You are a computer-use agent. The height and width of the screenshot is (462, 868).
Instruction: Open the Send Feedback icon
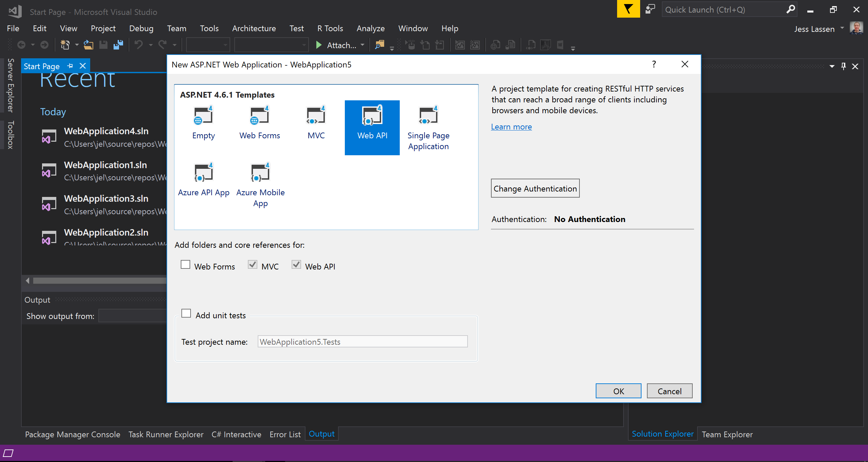tap(650, 9)
